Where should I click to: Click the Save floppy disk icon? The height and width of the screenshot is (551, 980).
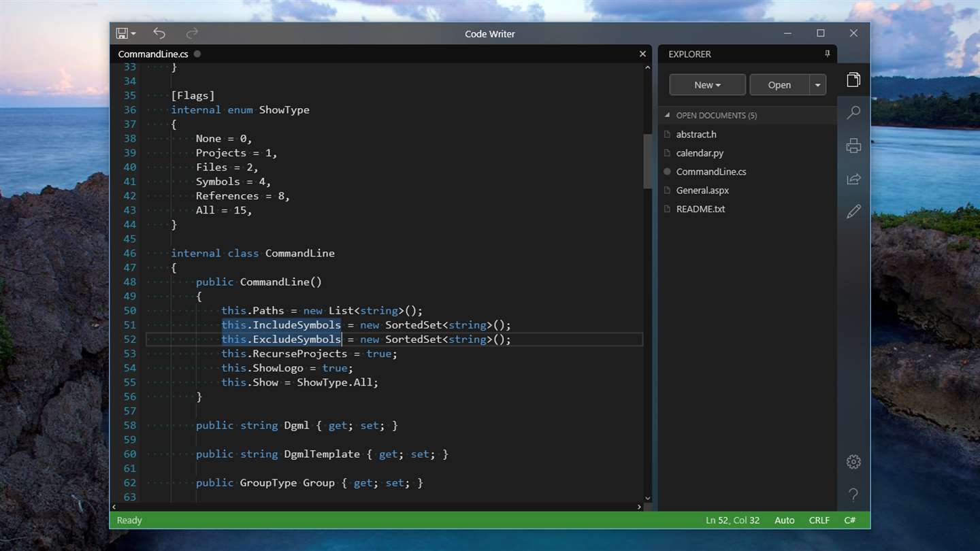tap(122, 33)
